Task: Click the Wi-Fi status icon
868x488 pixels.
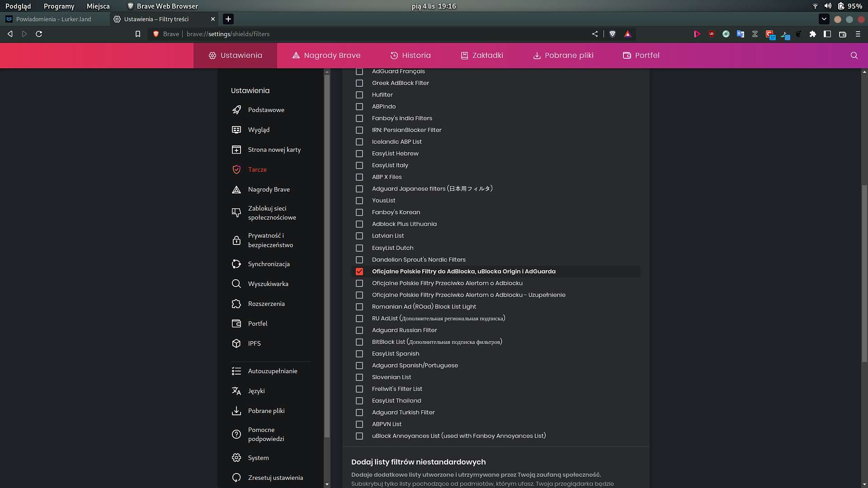Action: [x=815, y=6]
